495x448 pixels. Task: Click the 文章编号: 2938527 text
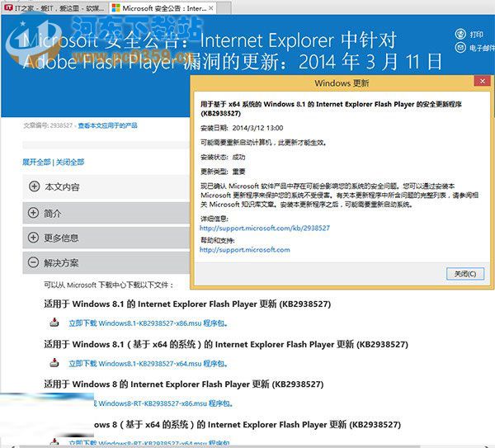[48, 125]
